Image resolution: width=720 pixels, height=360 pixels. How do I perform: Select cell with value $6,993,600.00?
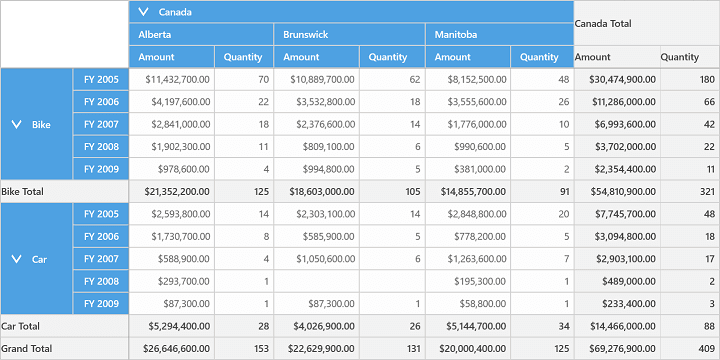pyautogui.click(x=617, y=124)
